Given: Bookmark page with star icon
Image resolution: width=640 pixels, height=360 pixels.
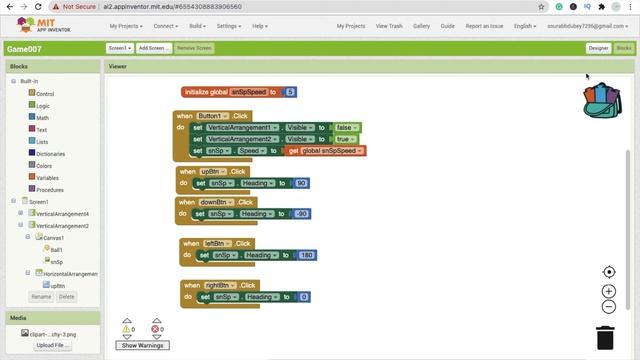Looking at the screenshot, I should (541, 7).
